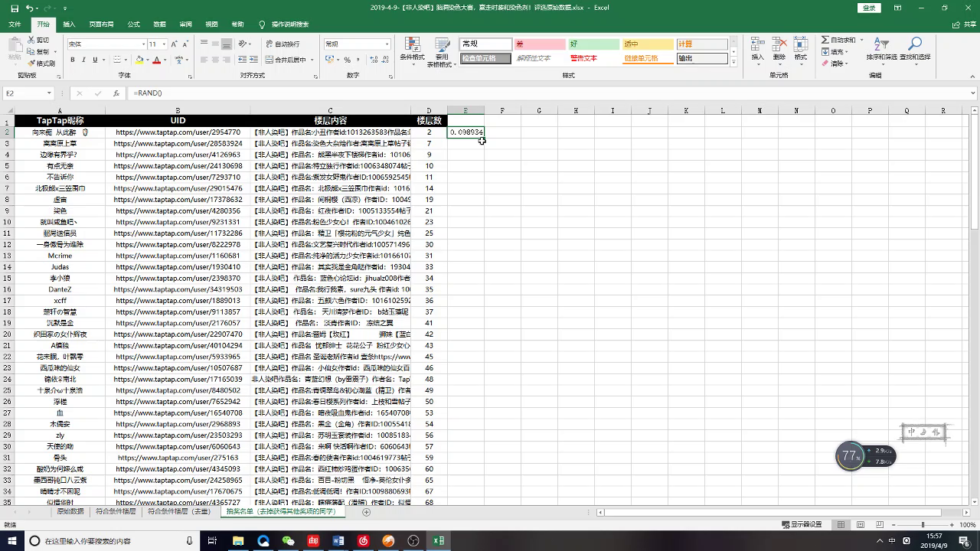Click the Decrease Font Size icon

185,44
